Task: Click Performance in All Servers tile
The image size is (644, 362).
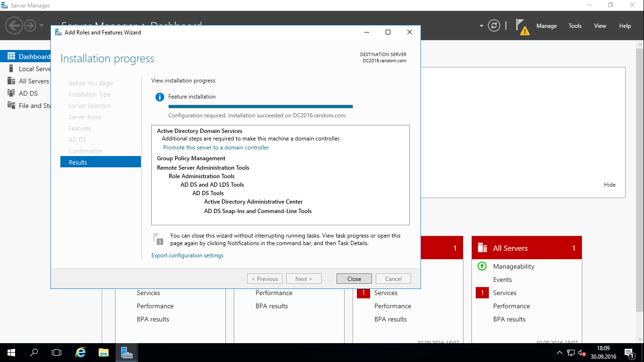Action: [512, 306]
